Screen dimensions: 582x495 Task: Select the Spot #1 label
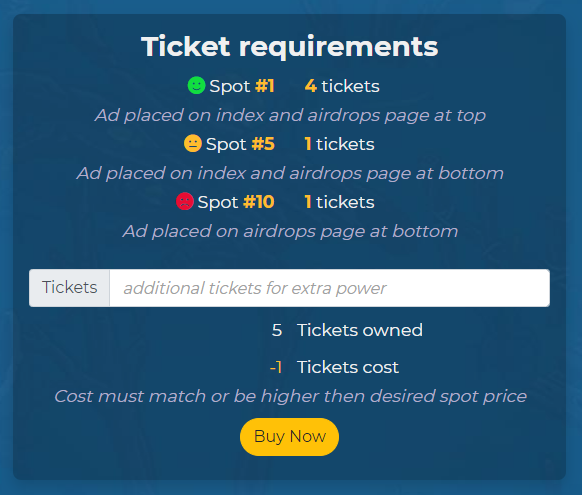242,86
